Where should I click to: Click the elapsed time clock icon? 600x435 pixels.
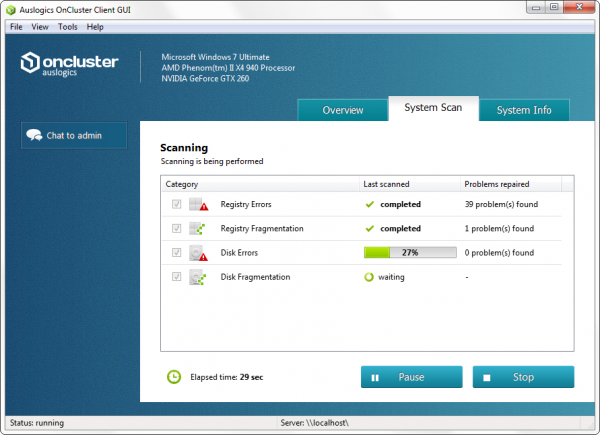click(174, 377)
